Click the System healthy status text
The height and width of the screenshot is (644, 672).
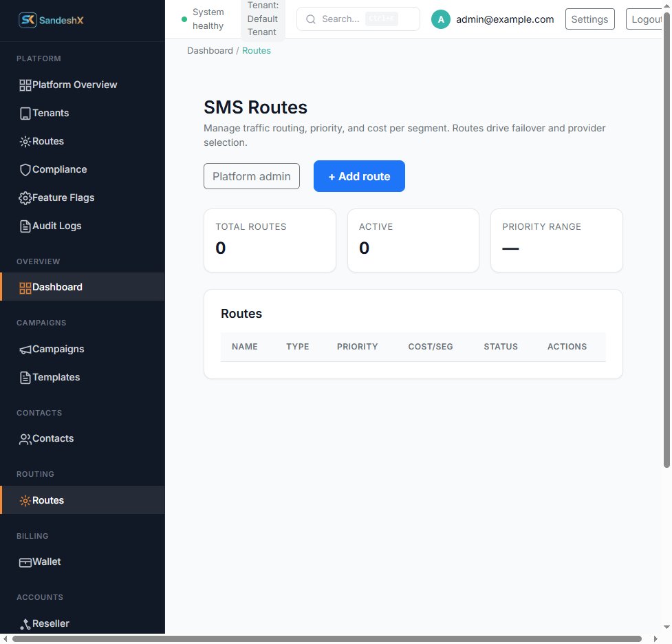[208, 19]
